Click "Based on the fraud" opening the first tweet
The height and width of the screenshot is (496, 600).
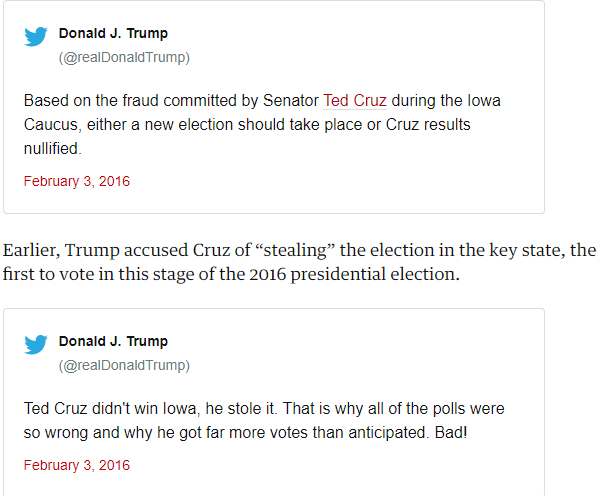click(86, 101)
